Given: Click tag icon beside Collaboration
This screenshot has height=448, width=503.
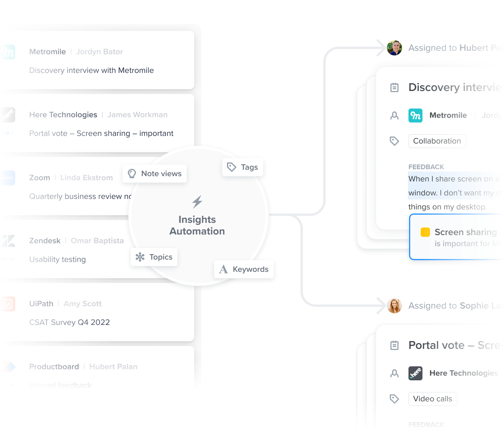Looking at the screenshot, I should [394, 141].
